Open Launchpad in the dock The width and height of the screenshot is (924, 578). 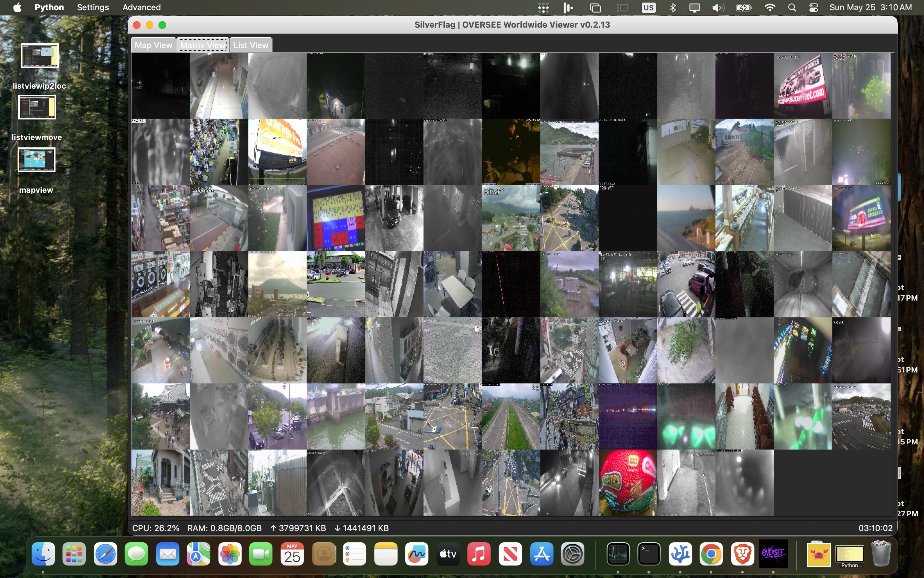[74, 554]
